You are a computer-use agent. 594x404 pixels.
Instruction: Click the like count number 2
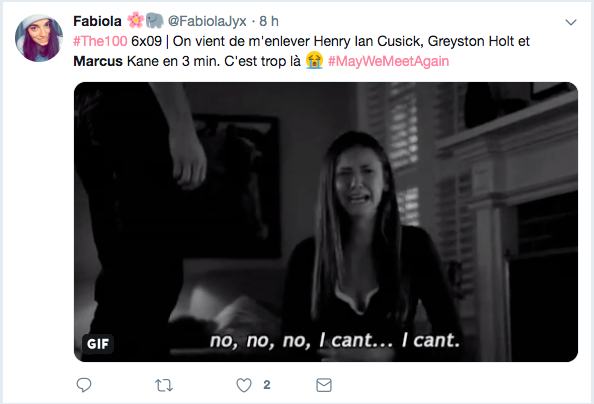point(267,385)
